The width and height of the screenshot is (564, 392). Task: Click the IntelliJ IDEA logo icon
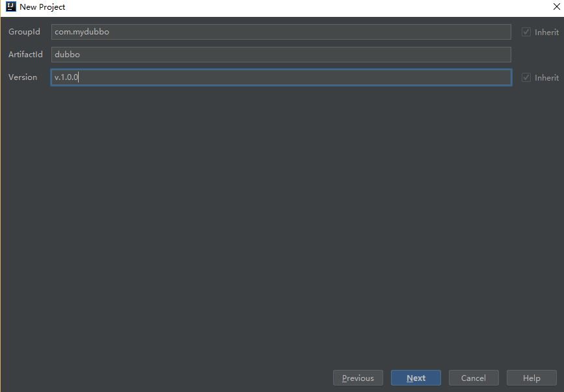point(11,7)
